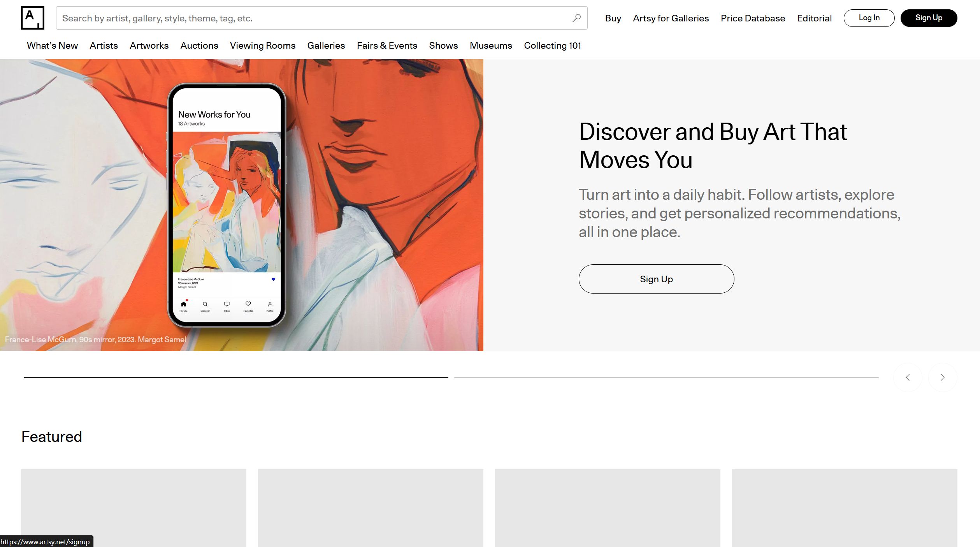Open the Artists menu
Screen dimensions: 980x547
click(x=104, y=46)
